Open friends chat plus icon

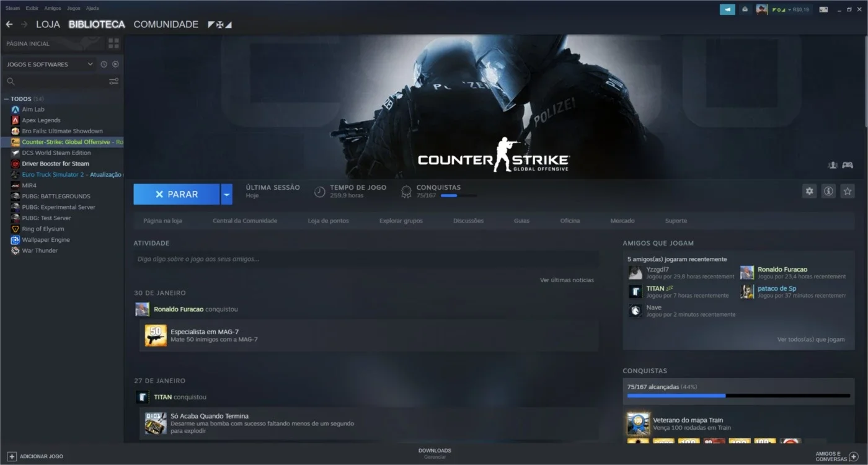(x=853, y=456)
